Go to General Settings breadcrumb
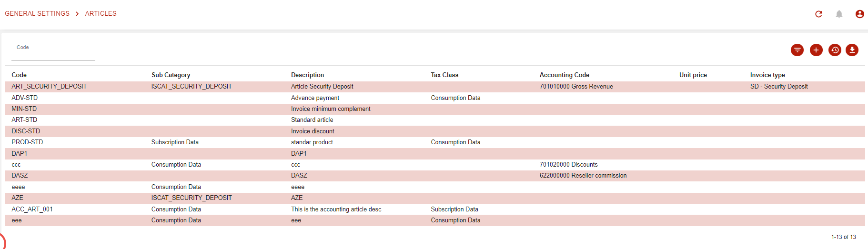 pyautogui.click(x=37, y=13)
